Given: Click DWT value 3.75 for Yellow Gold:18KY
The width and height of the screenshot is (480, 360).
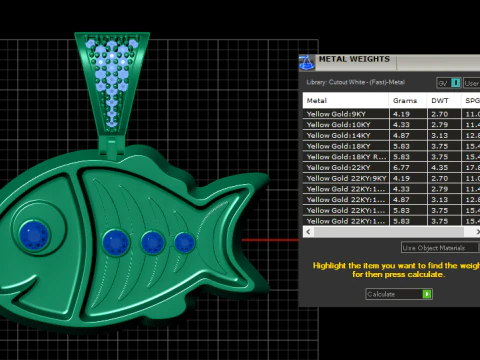Looking at the screenshot, I should pos(440,146).
